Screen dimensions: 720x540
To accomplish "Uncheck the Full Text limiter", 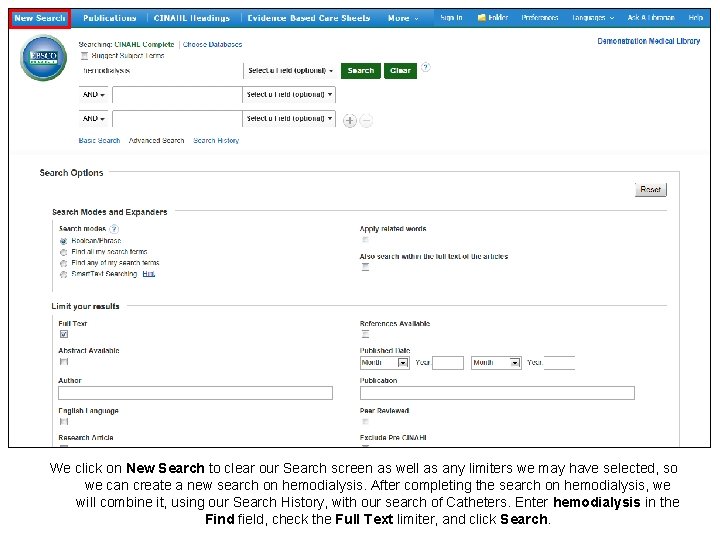I will click(x=64, y=334).
